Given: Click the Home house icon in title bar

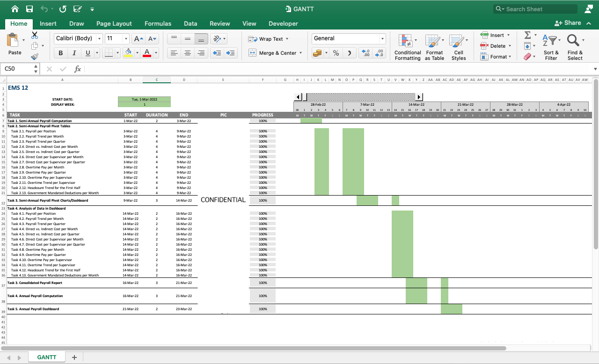Looking at the screenshot, I should click(x=15, y=9).
